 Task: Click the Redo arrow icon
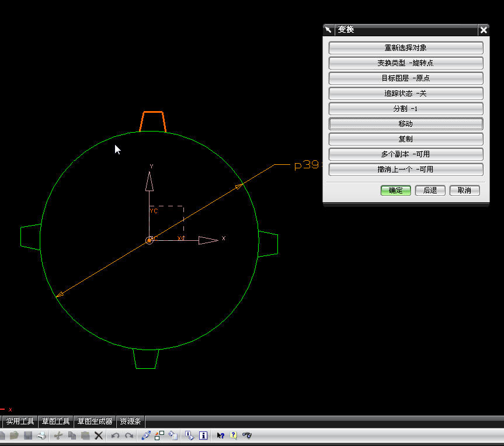129,435
